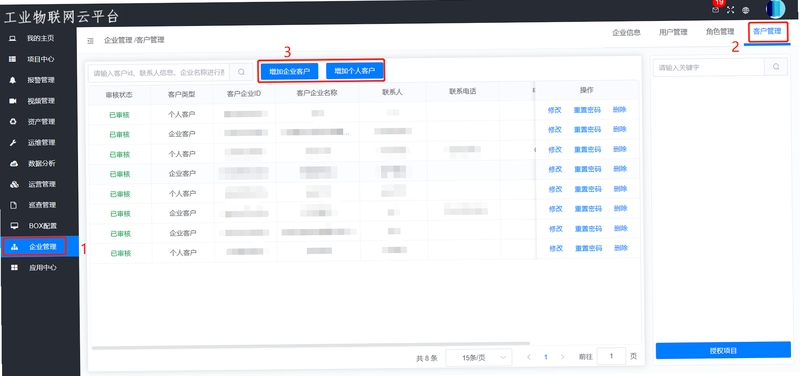Click the 操作 column header
800x376 pixels.
(x=587, y=90)
